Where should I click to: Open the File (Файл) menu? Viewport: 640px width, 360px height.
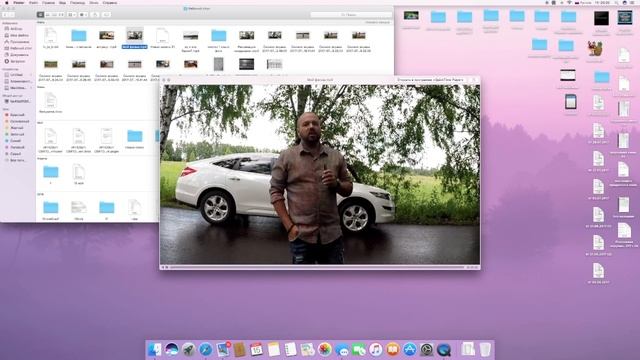point(33,2)
